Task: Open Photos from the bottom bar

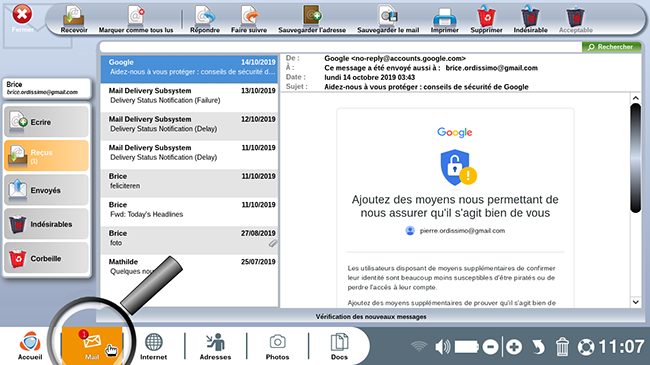Action: (277, 346)
